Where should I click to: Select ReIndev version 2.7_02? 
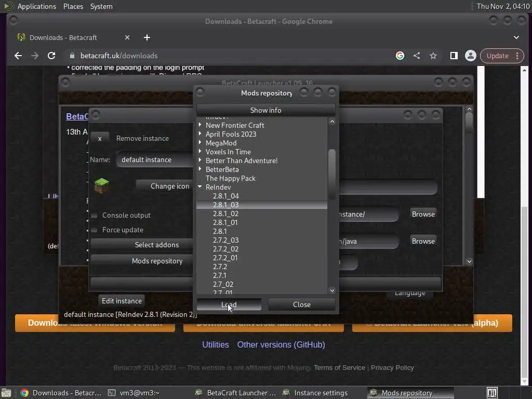(223, 284)
